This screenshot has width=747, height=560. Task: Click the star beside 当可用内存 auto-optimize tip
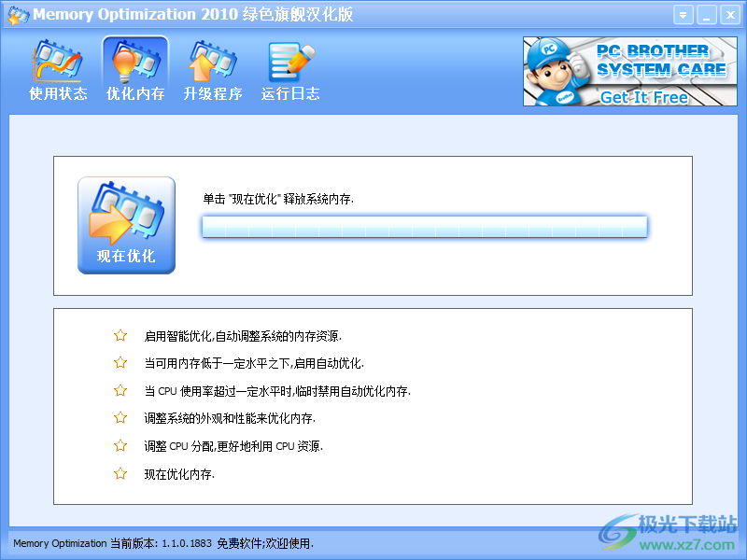[120, 363]
